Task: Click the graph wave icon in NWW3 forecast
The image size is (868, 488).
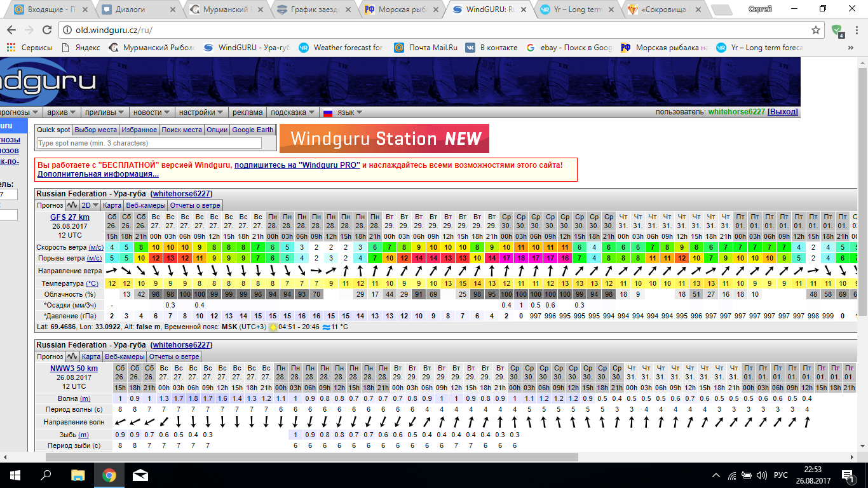Action: click(72, 356)
